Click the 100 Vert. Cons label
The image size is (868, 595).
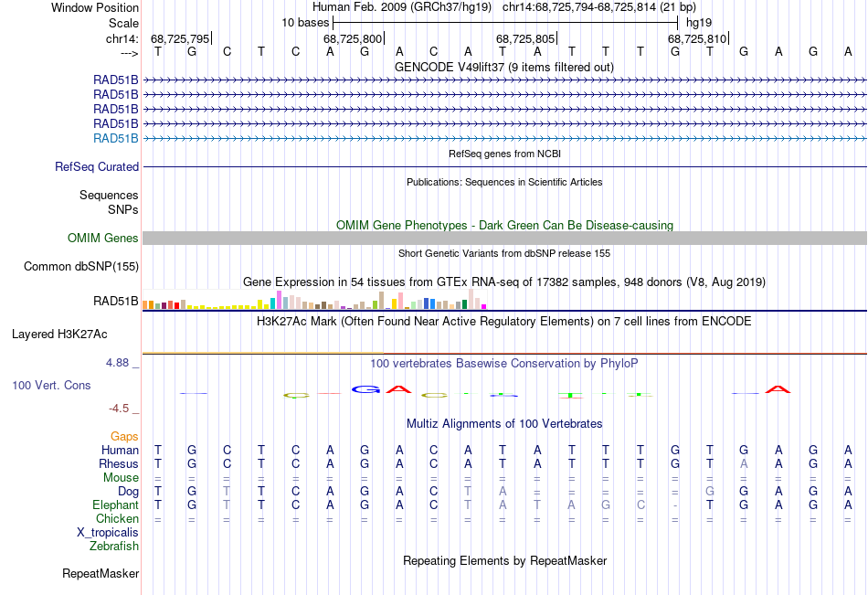pos(51,385)
